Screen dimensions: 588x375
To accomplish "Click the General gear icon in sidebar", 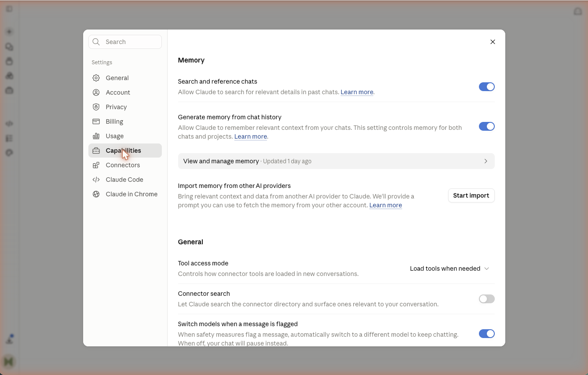I will coord(96,78).
